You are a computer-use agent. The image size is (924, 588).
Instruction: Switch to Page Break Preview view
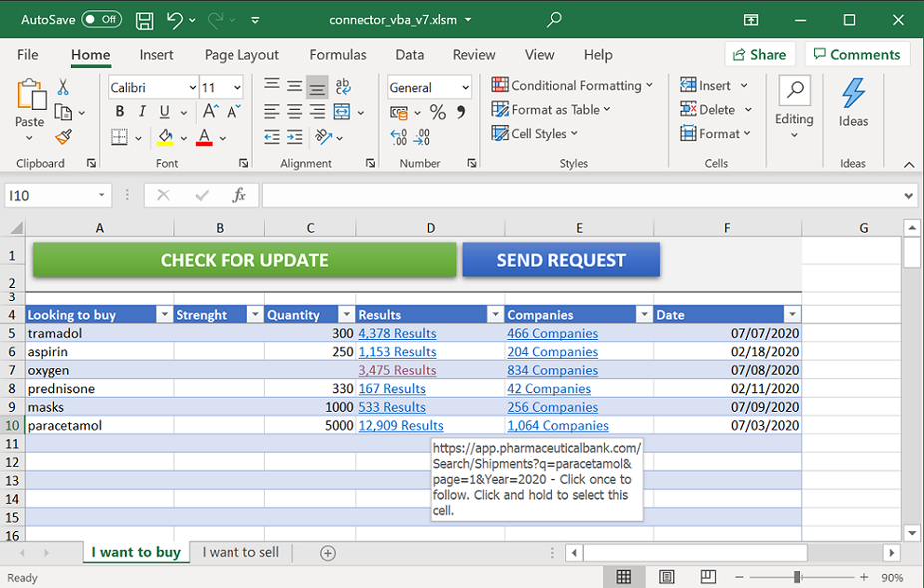coord(707,577)
